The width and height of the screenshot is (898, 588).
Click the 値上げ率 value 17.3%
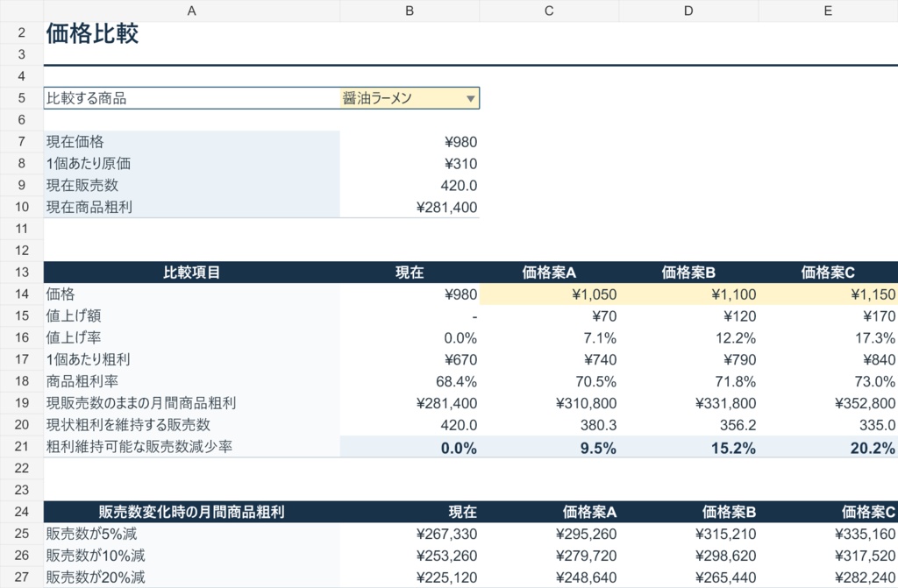point(828,337)
